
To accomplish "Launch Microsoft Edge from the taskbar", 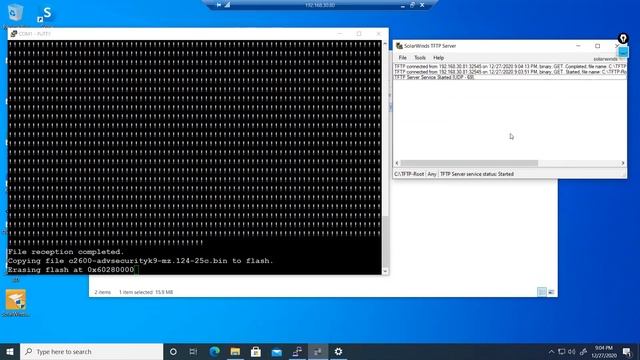I will pyautogui.click(x=214, y=351).
